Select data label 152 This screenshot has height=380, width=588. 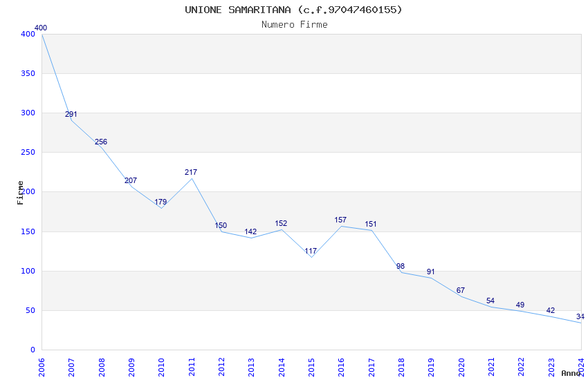tap(281, 223)
